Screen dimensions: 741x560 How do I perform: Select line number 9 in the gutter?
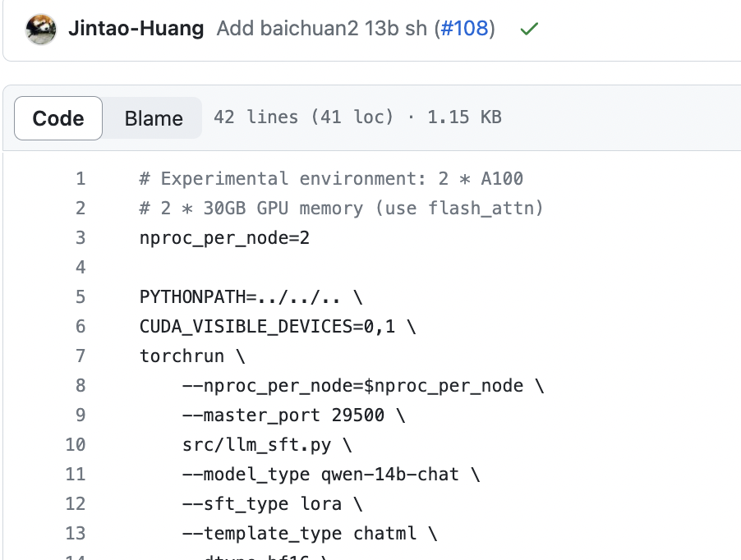pyautogui.click(x=80, y=415)
